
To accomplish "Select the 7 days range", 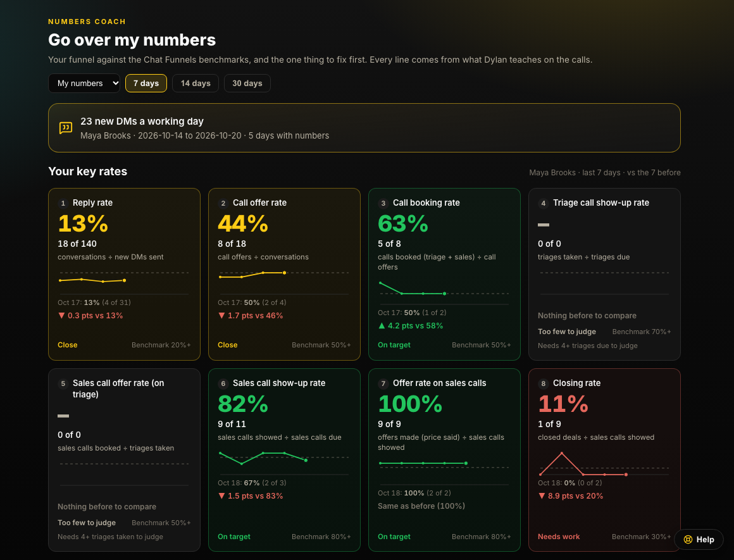I will click(x=146, y=84).
